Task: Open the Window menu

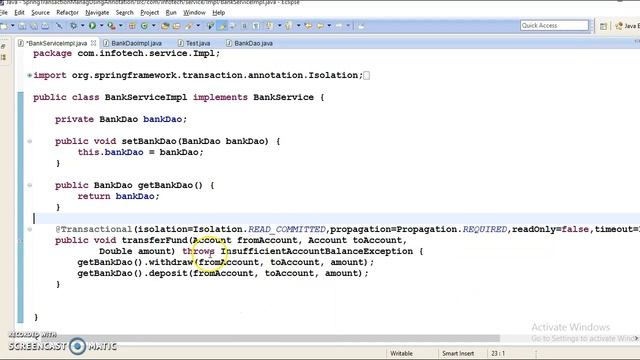Action: point(194,13)
